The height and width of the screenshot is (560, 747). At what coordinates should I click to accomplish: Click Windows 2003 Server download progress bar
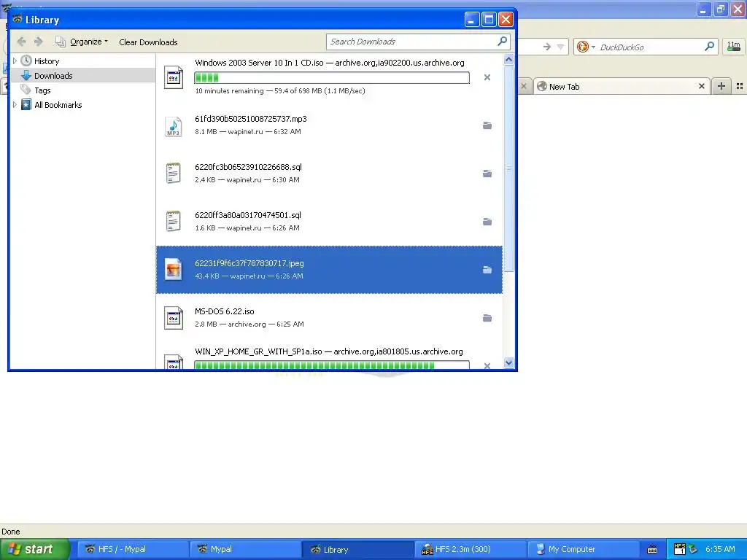(332, 77)
